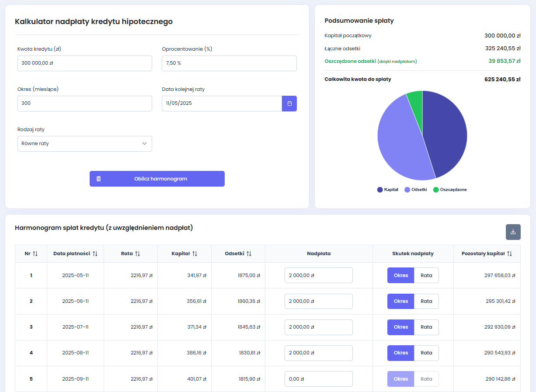Screen dimensions: 536x392
Task: Download the repayment schedule via export icon
Action: (x=513, y=232)
